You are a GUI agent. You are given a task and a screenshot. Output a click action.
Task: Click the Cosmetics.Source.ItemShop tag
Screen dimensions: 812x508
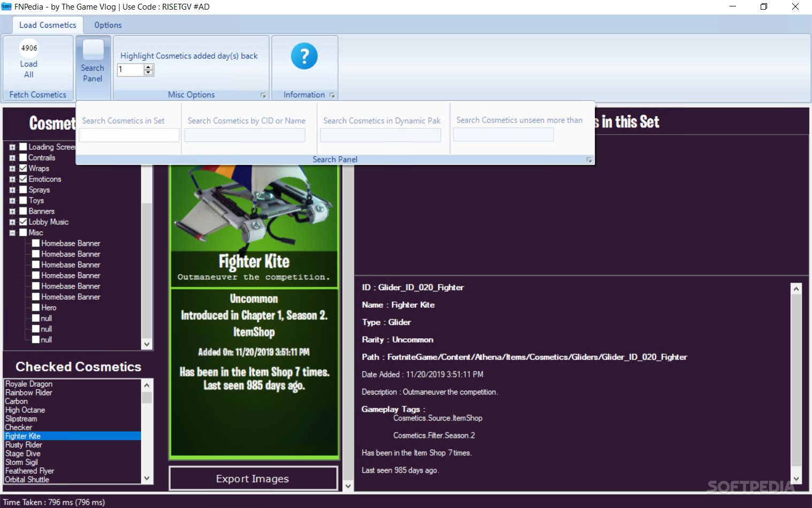438,418
